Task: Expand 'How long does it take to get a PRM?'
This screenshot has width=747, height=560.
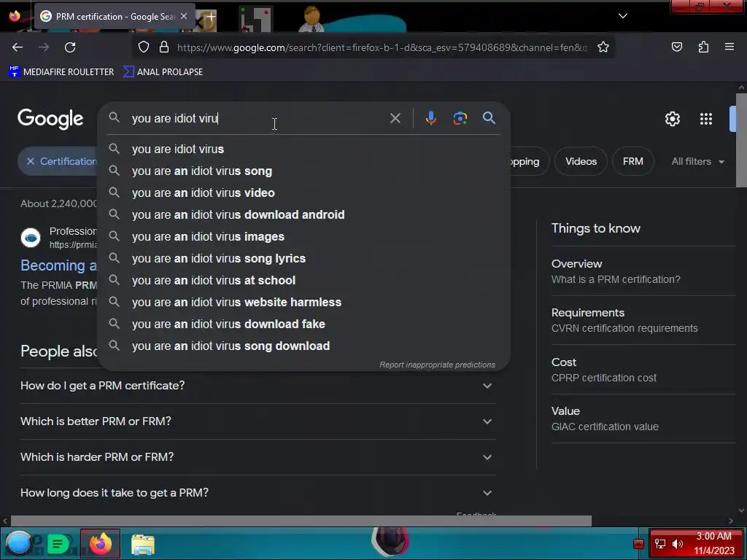Action: point(258,493)
